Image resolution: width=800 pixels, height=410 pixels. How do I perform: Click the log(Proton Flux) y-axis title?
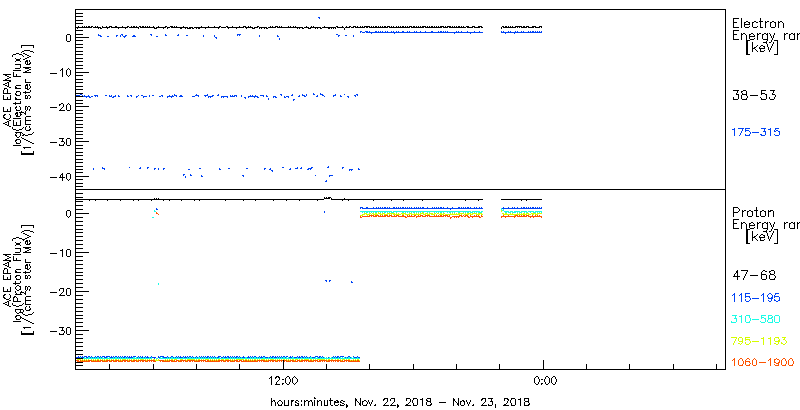[x=19, y=278]
